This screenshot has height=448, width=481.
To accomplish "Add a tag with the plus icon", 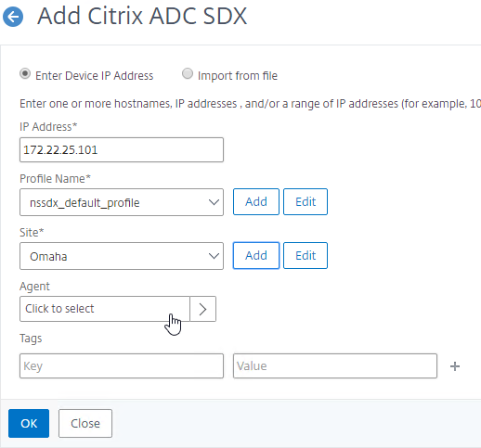I will 455,366.
